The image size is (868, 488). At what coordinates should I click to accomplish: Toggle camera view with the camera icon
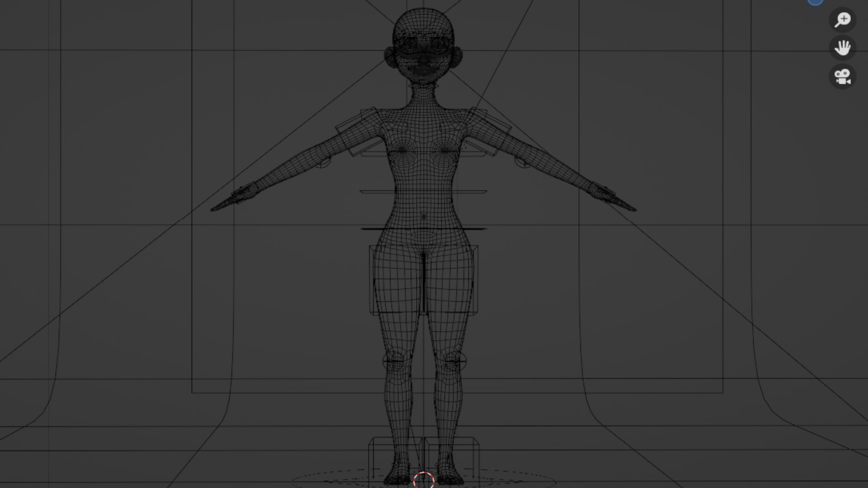pyautogui.click(x=842, y=76)
